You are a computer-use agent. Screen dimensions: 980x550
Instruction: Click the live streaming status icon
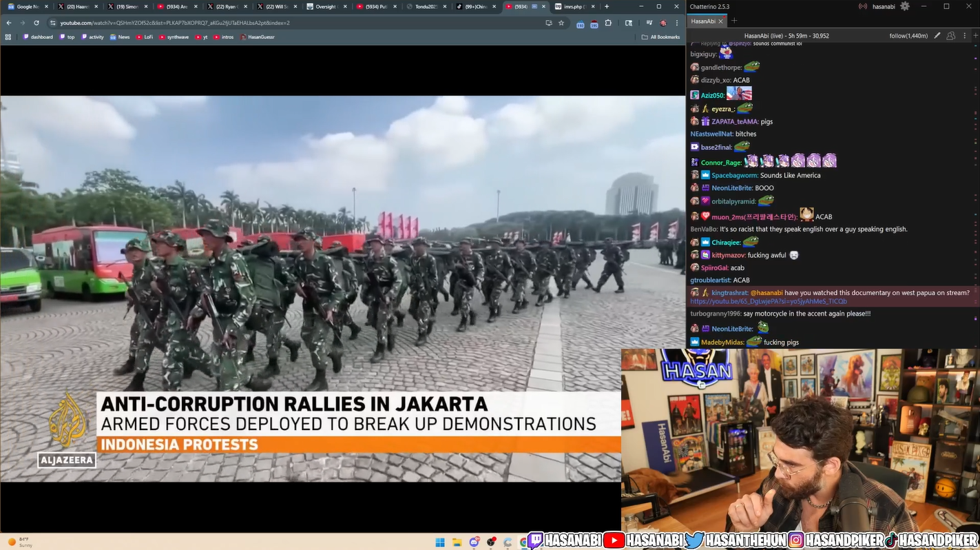pyautogui.click(x=863, y=6)
